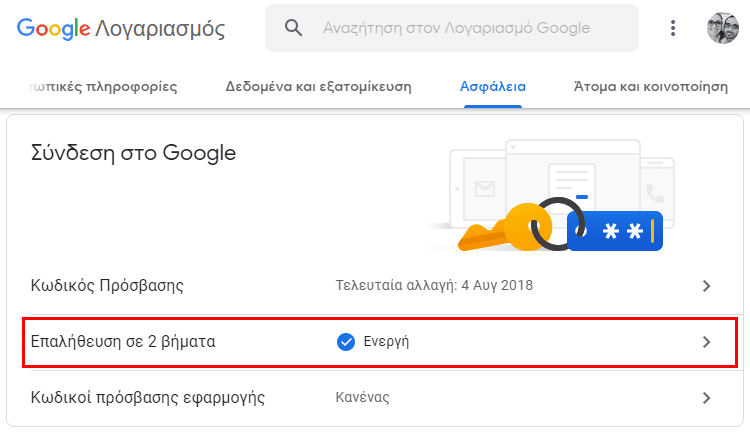Click the phone icon in the illustration

click(x=655, y=193)
